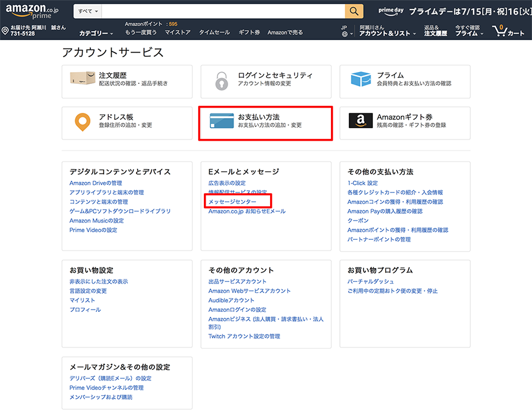Open the JP language selector

point(347,31)
